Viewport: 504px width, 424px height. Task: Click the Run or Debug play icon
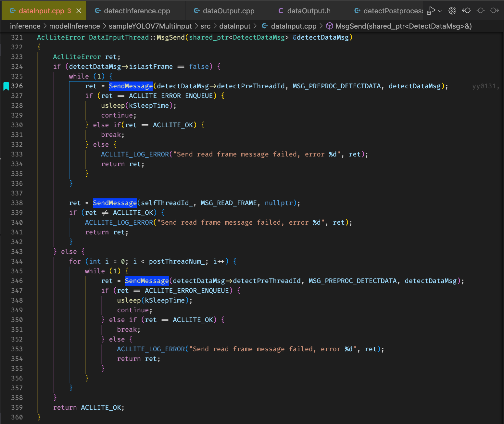[431, 11]
